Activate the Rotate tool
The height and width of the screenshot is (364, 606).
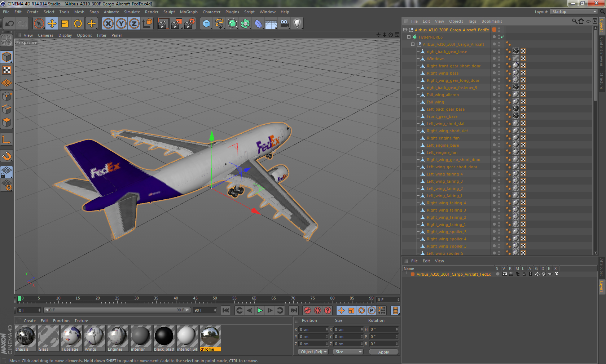coord(78,24)
